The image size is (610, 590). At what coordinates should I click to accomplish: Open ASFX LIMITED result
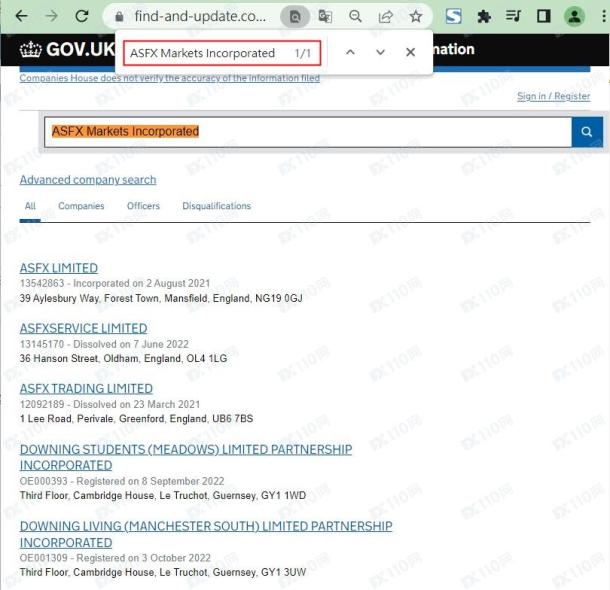59,268
